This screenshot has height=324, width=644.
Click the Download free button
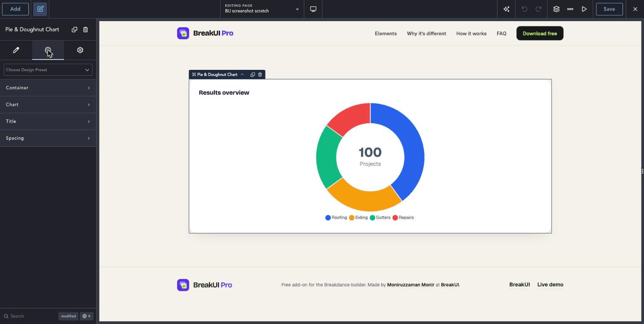click(x=540, y=33)
